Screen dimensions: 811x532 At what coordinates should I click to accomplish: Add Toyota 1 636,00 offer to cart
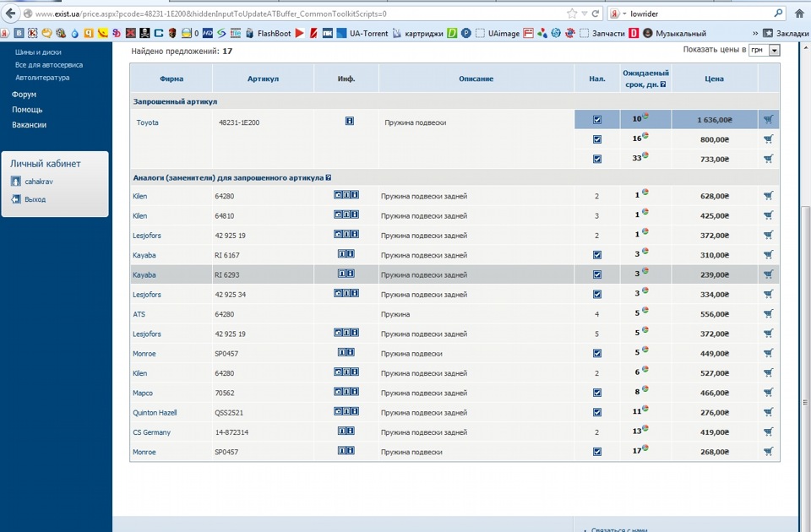pyautogui.click(x=769, y=119)
